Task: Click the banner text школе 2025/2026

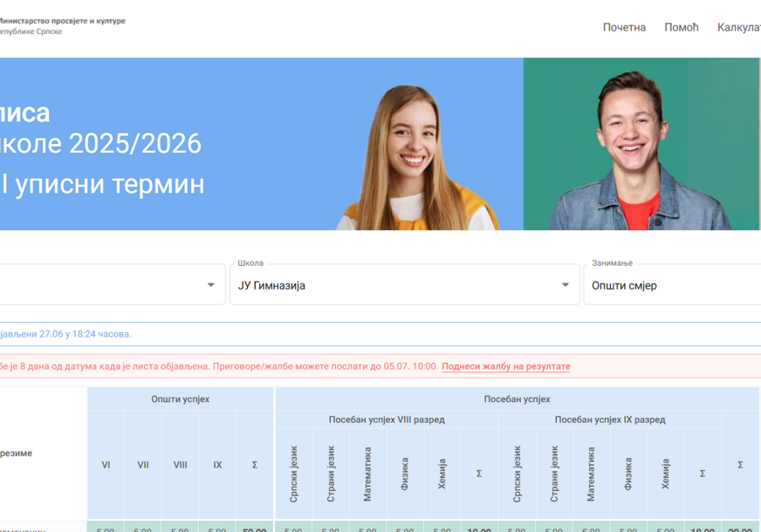Action: pos(100,144)
